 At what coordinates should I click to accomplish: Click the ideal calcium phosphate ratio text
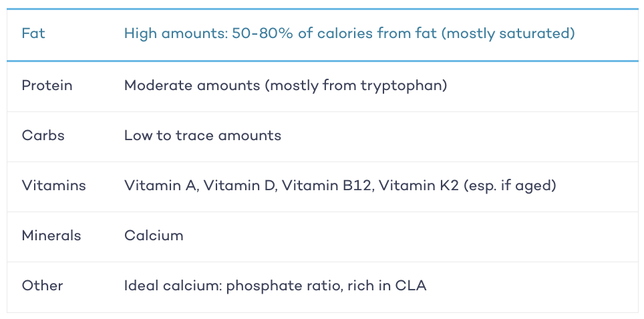[x=232, y=286]
